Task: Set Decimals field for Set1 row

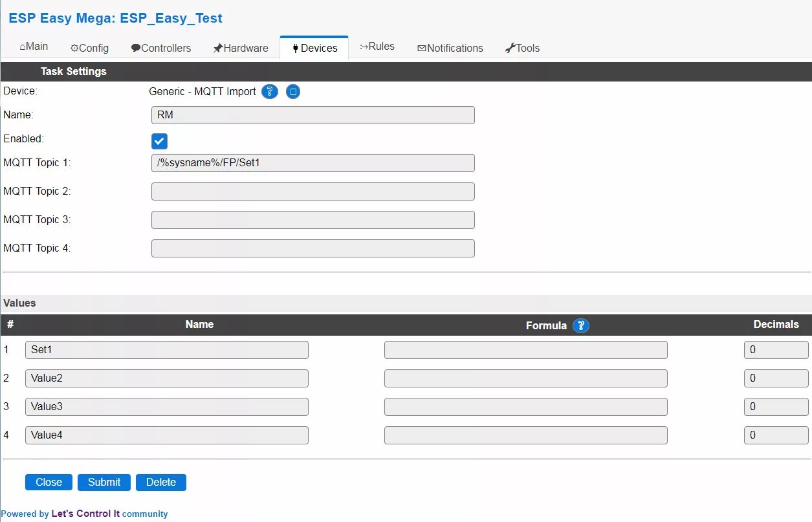Action: tap(776, 350)
